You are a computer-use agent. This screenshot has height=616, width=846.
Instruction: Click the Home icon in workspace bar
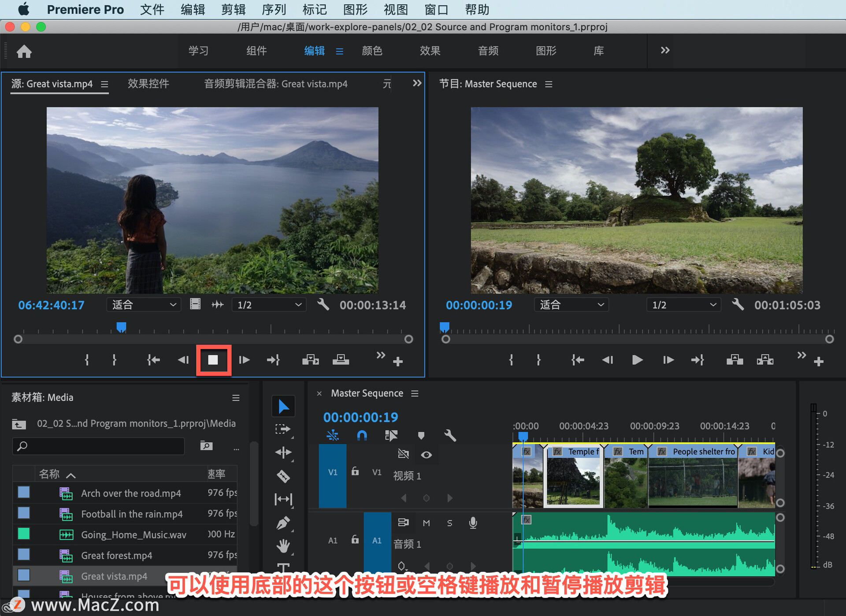(24, 52)
